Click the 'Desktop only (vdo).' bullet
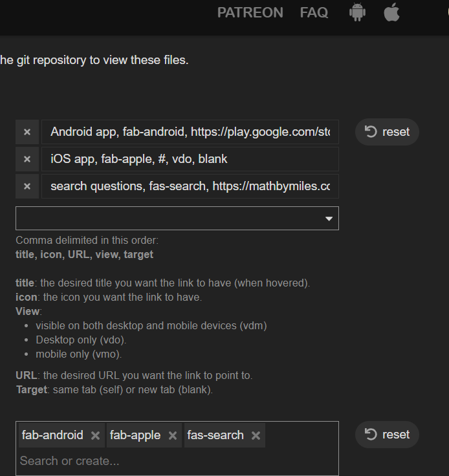Screen dimensions: 449x476 [x=81, y=340]
